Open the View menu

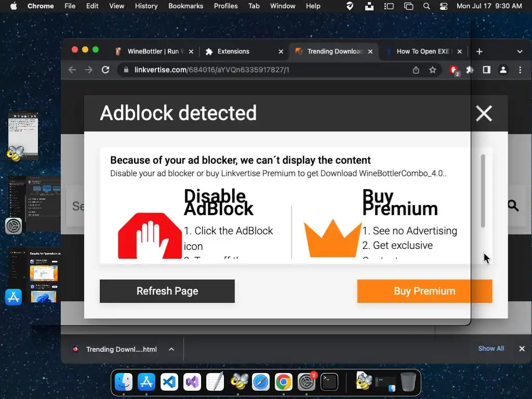click(116, 6)
